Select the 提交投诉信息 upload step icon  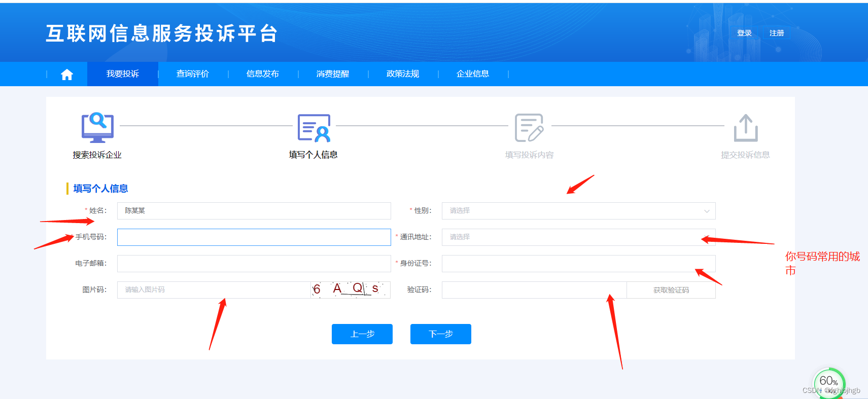point(746,128)
